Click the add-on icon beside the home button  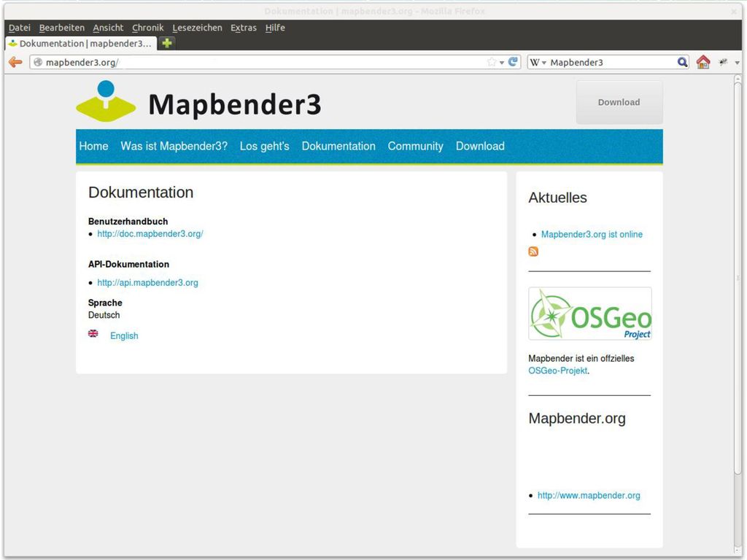coord(723,62)
